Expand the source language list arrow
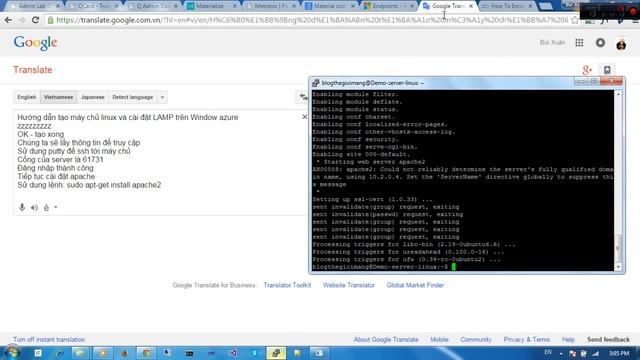This screenshot has height=360, width=640. pyautogui.click(x=162, y=97)
